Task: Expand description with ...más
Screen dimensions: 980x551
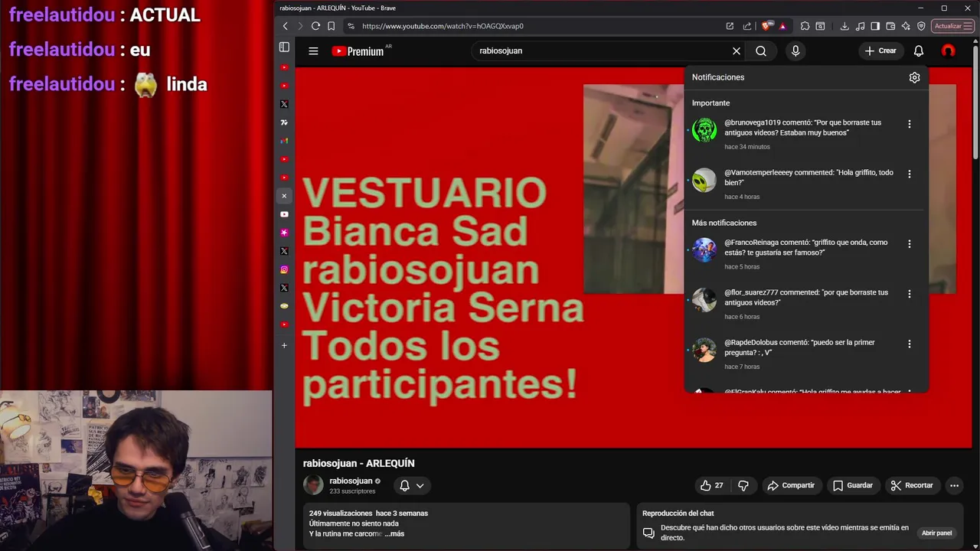Action: [x=394, y=533]
